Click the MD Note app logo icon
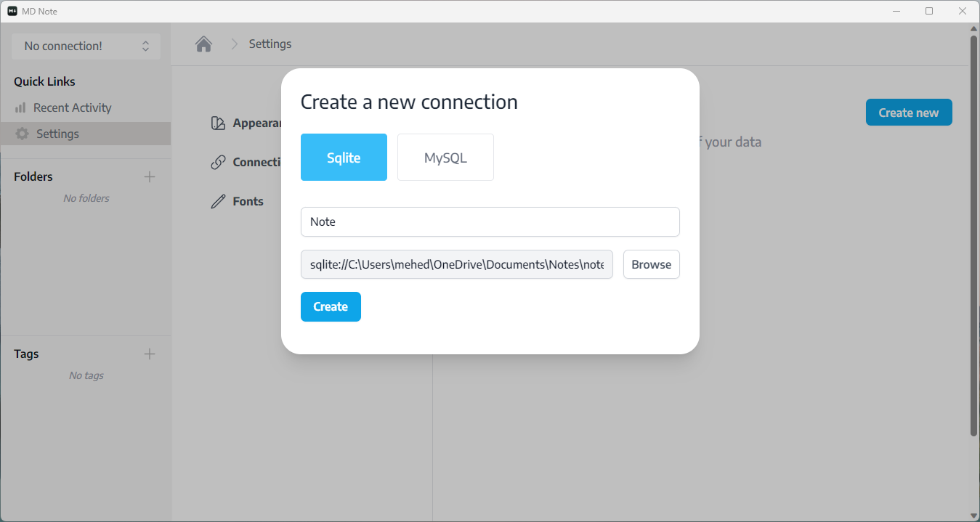Screen dimensions: 980x522 click(x=12, y=11)
